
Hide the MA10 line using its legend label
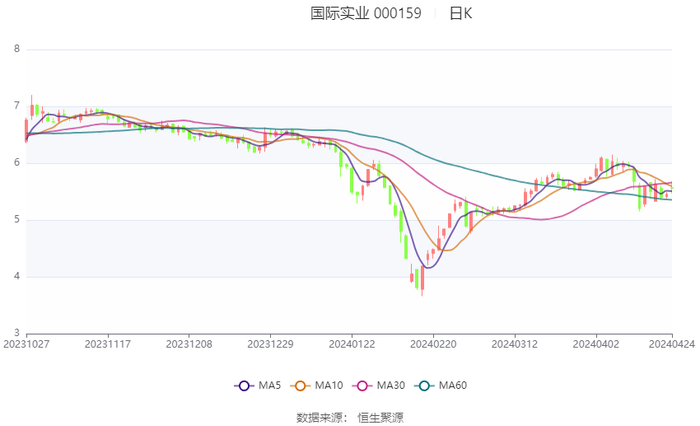(x=329, y=386)
